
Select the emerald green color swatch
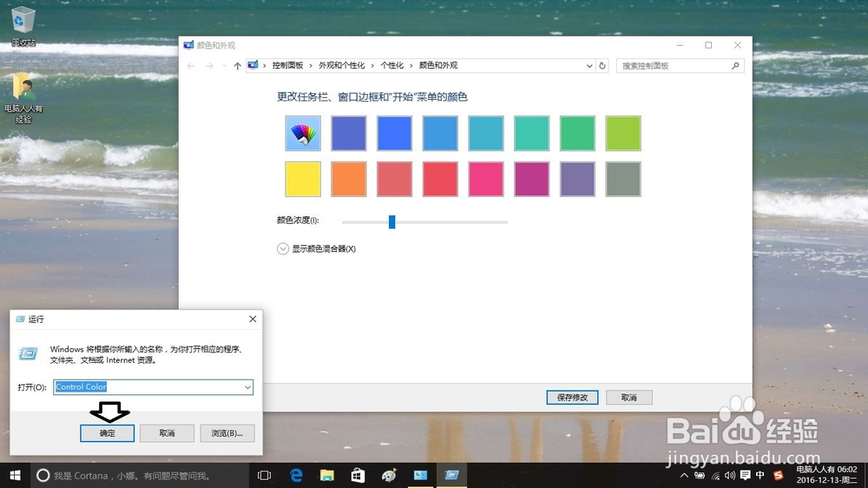577,134
